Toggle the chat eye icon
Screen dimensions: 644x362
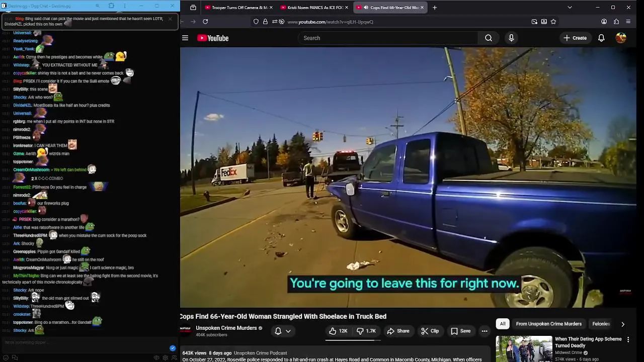point(156,358)
